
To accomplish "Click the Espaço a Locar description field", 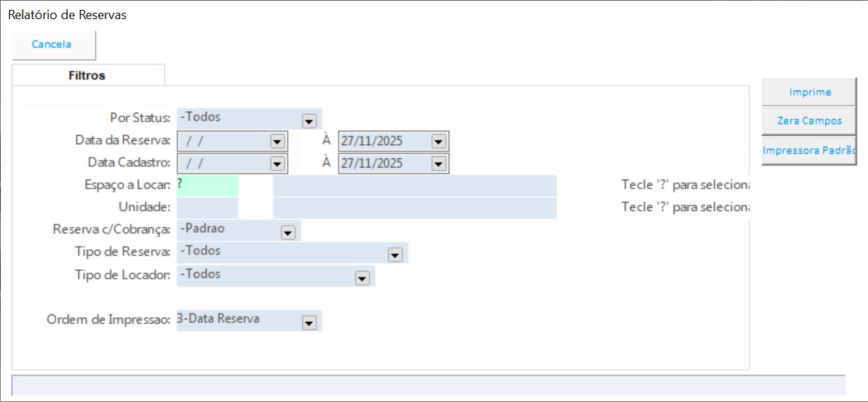I will click(x=415, y=185).
